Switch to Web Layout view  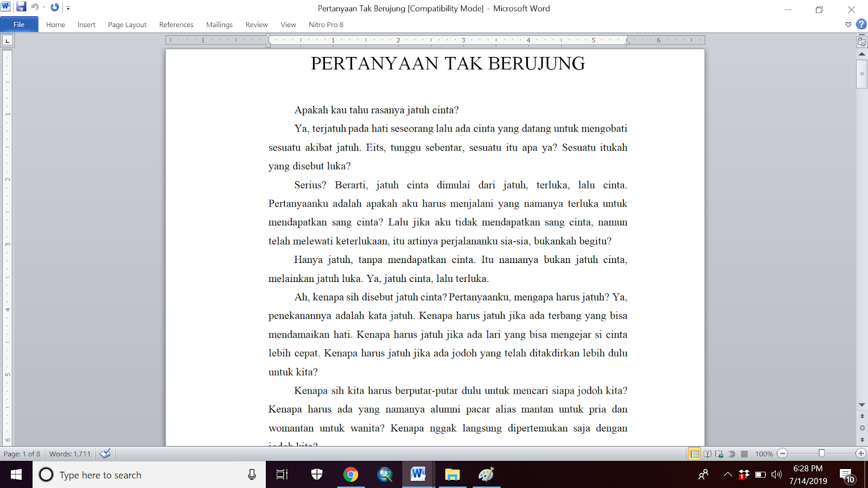pyautogui.click(x=720, y=454)
